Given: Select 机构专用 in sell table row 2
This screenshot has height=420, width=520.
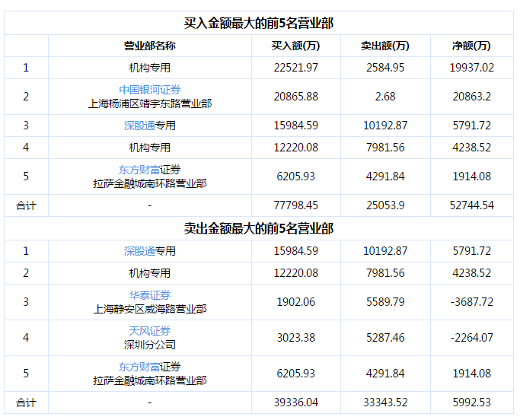Looking at the screenshot, I should [x=150, y=273].
